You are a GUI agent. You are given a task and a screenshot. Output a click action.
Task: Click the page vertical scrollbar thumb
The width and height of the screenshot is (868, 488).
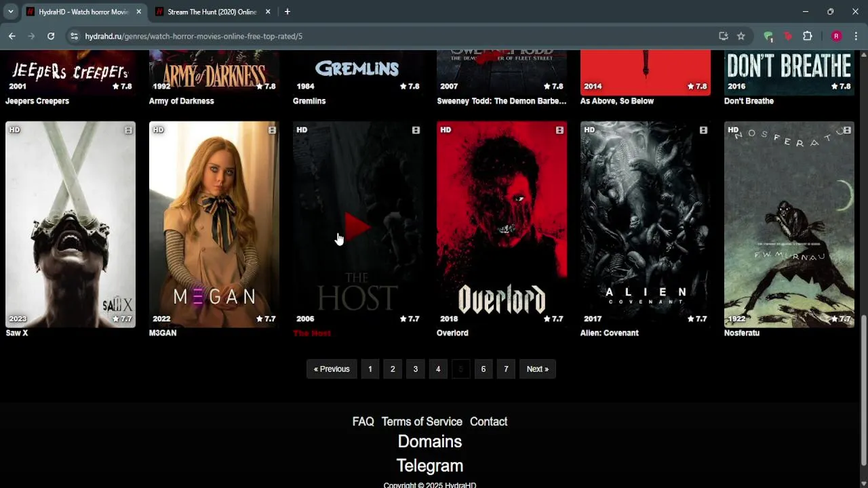coord(863,390)
